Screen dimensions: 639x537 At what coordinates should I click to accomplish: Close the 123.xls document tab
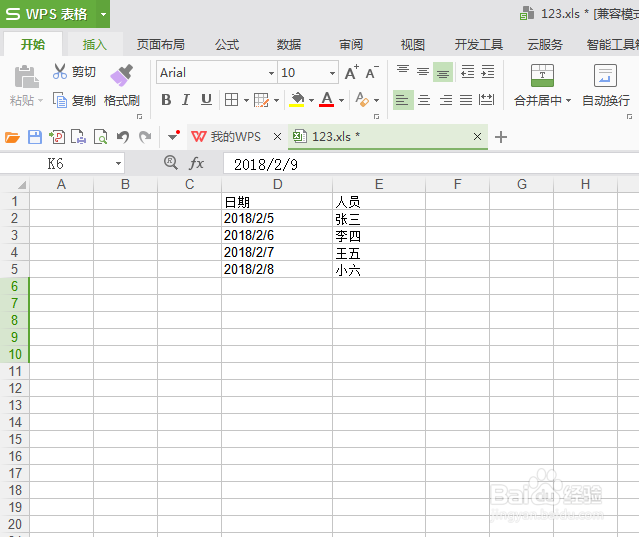pos(477,136)
